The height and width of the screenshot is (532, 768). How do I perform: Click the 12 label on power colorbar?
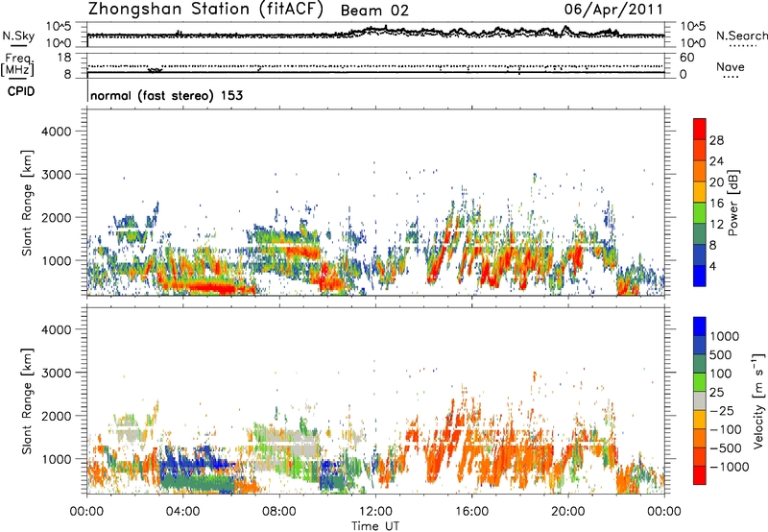point(716,225)
